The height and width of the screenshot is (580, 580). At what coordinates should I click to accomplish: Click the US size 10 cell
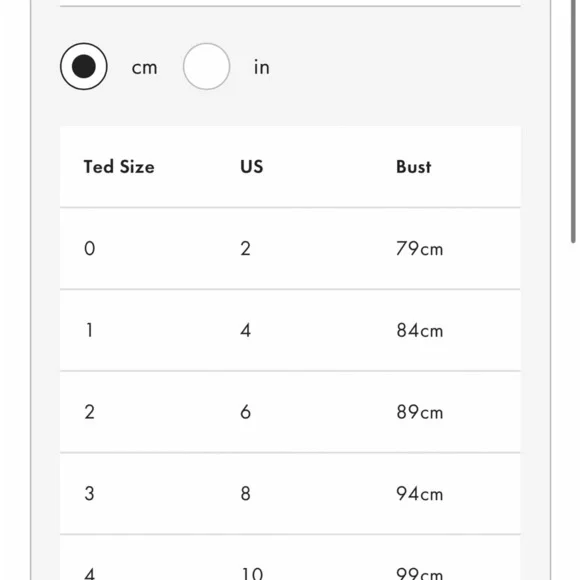coord(252,573)
